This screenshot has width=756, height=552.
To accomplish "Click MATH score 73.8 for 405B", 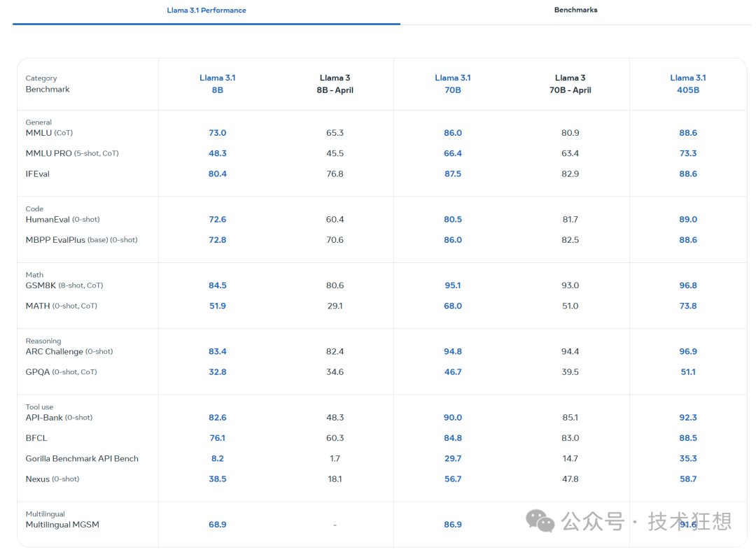I will (688, 306).
